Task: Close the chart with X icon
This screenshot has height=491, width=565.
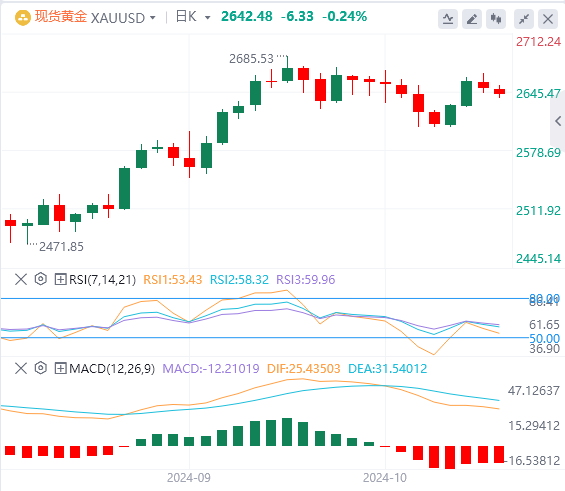Action: click(548, 19)
